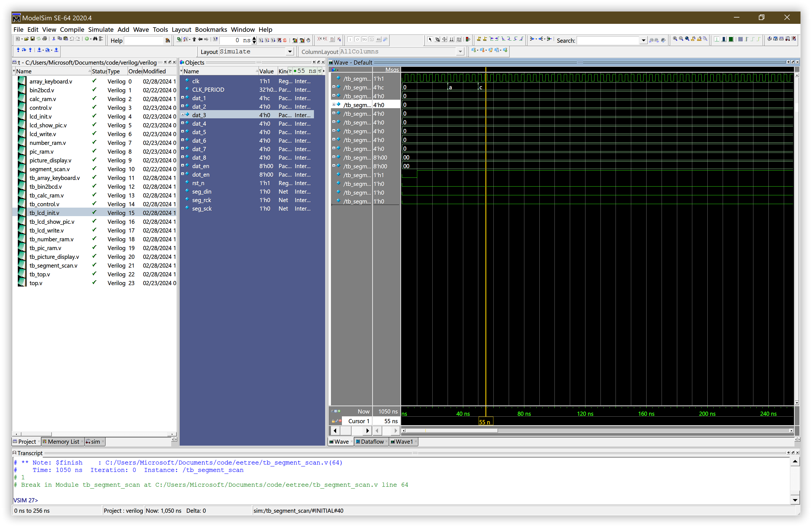Open the Search field dropdown arrow
Viewport: 812px width, 527px height.
click(643, 40)
